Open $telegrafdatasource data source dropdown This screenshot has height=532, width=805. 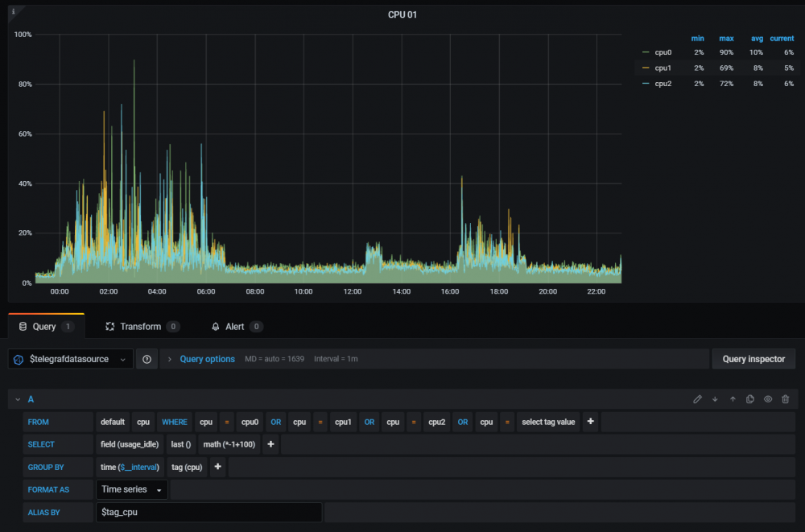(x=70, y=359)
